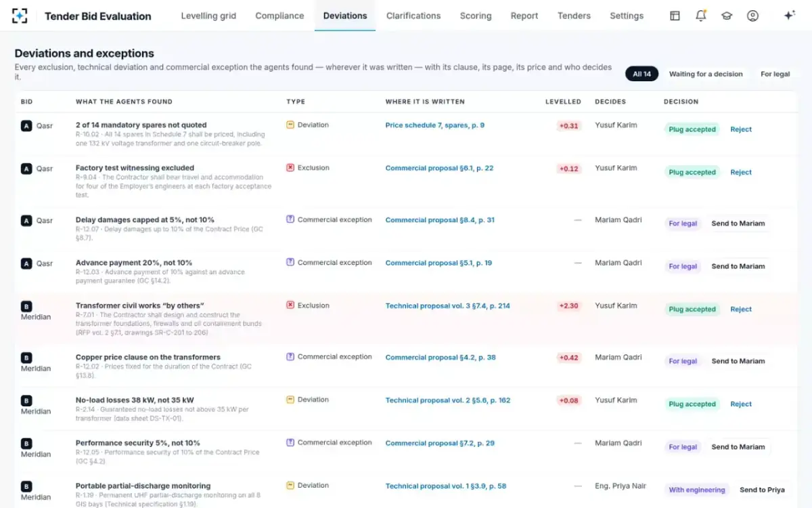812x508 pixels.
Task: Reject the Transformer civil works exclusion
Action: click(741, 309)
